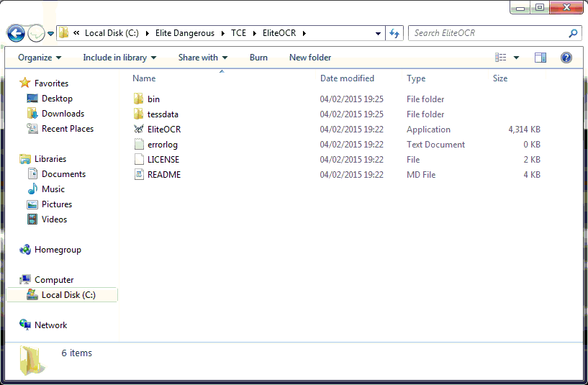Sort by Size column header
Image resolution: width=588 pixels, height=385 pixels.
[500, 78]
